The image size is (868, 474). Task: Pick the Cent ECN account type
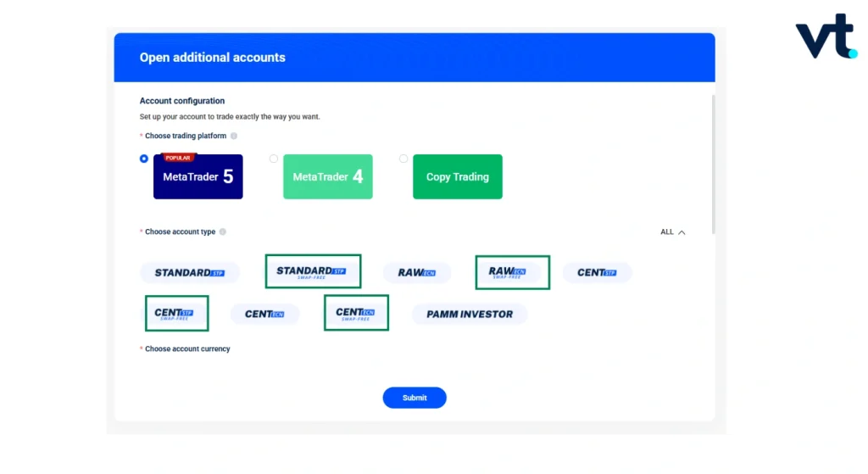point(264,314)
